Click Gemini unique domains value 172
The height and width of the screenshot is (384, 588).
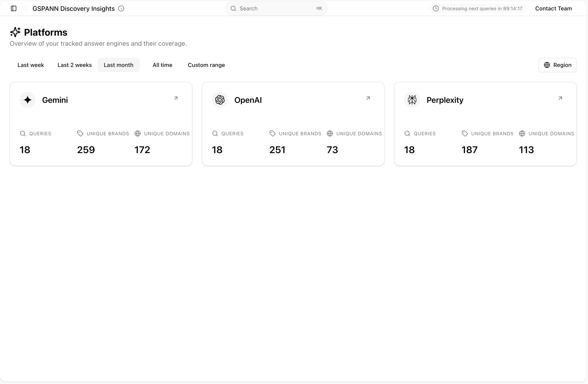click(142, 150)
